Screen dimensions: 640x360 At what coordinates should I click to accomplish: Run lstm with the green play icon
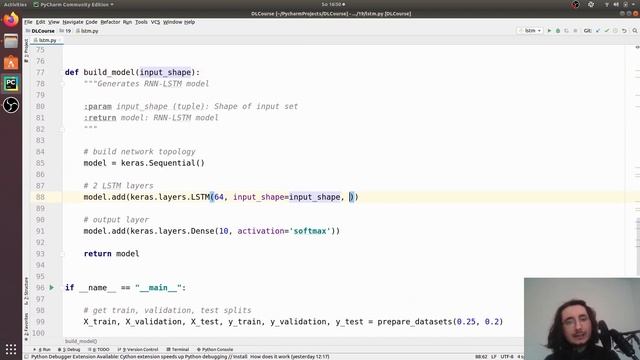click(x=549, y=31)
